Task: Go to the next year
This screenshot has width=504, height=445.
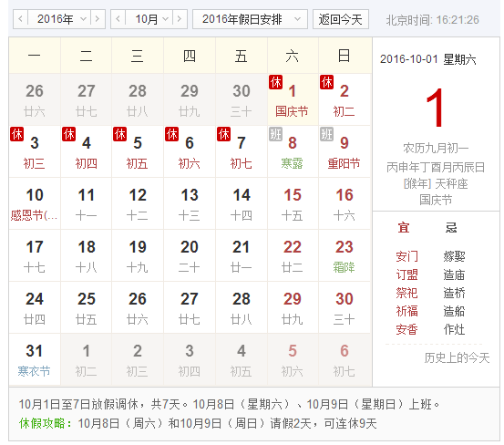Action: [x=98, y=19]
